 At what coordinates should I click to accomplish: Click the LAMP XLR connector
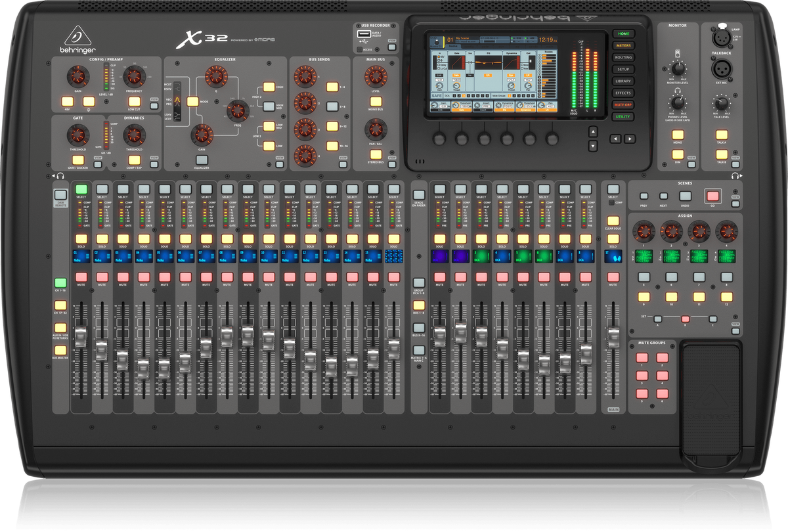tap(721, 39)
